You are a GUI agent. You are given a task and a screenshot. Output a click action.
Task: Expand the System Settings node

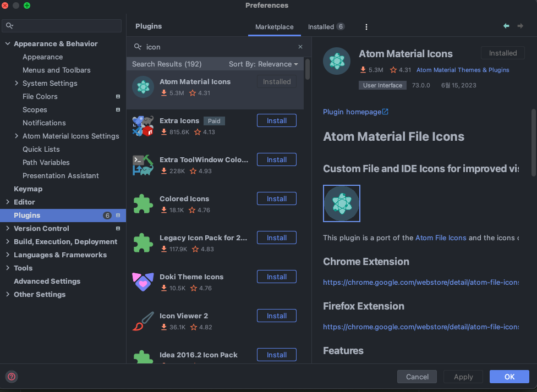click(17, 83)
